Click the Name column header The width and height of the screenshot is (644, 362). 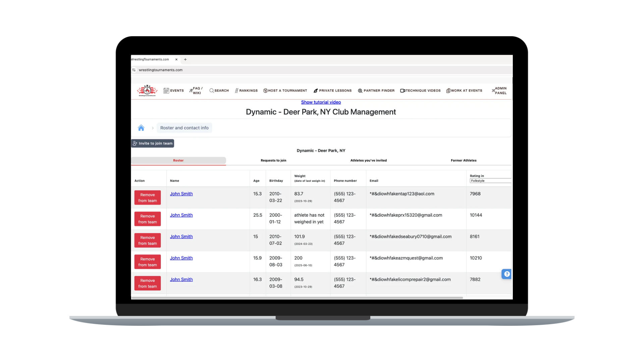pos(174,181)
